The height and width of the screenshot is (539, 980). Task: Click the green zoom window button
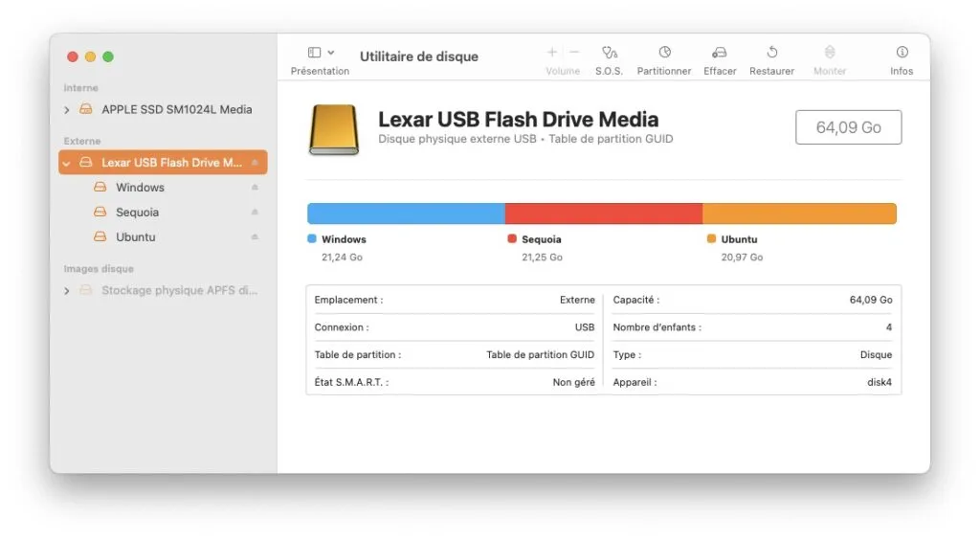coord(108,56)
